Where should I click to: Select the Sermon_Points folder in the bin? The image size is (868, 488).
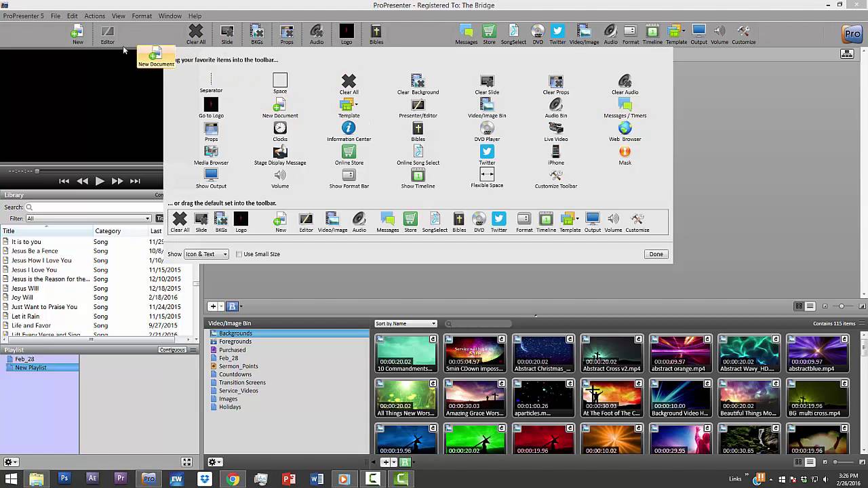(237, 366)
